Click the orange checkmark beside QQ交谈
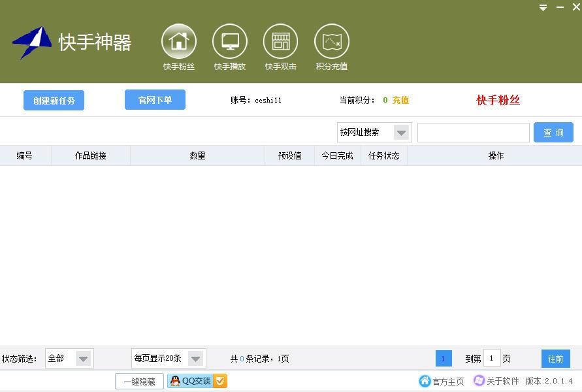 click(x=220, y=381)
